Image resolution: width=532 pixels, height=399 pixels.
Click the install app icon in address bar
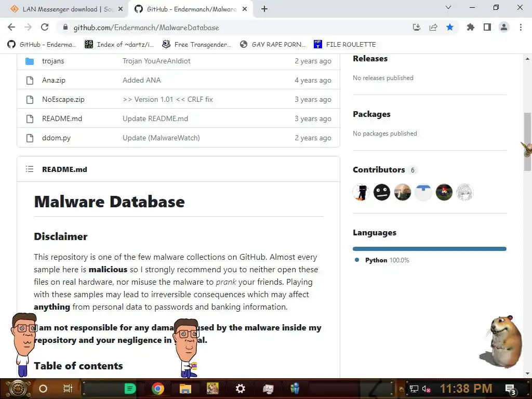pyautogui.click(x=417, y=27)
